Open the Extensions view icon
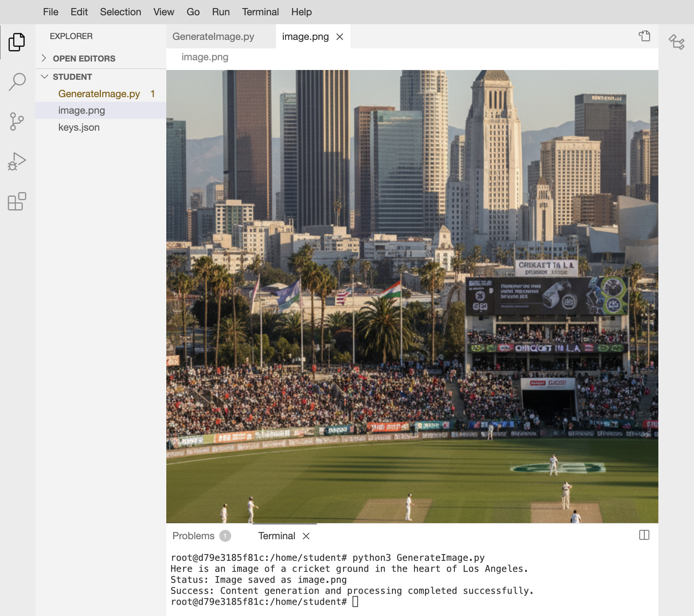The image size is (694, 616). coord(17,202)
